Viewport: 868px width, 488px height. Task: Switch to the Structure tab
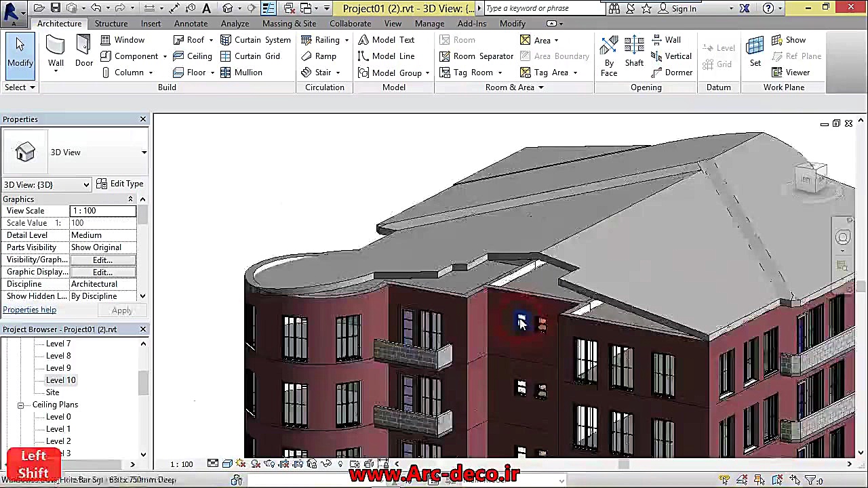coord(111,24)
